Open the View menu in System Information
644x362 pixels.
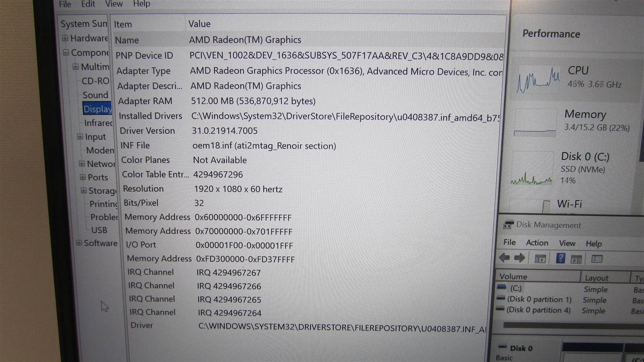pos(114,4)
